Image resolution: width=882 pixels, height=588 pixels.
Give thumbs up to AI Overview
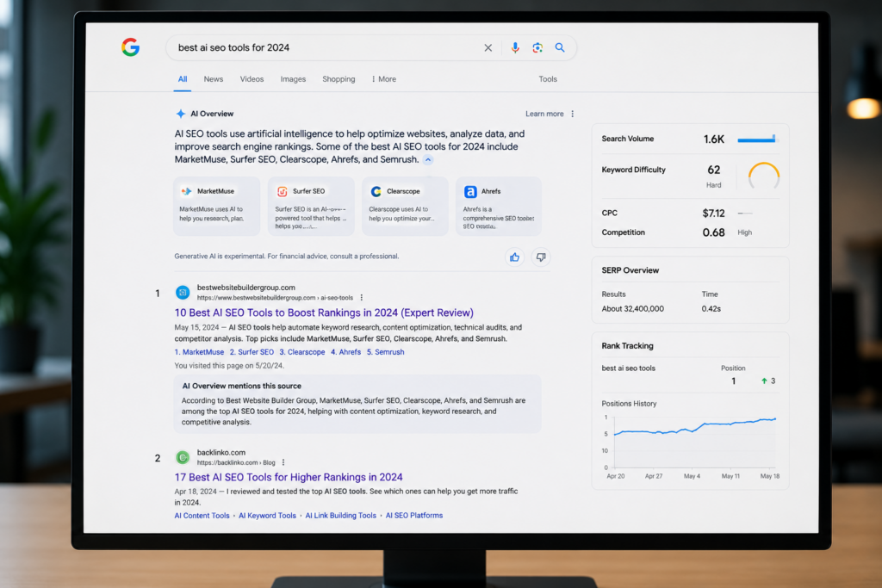(x=515, y=257)
